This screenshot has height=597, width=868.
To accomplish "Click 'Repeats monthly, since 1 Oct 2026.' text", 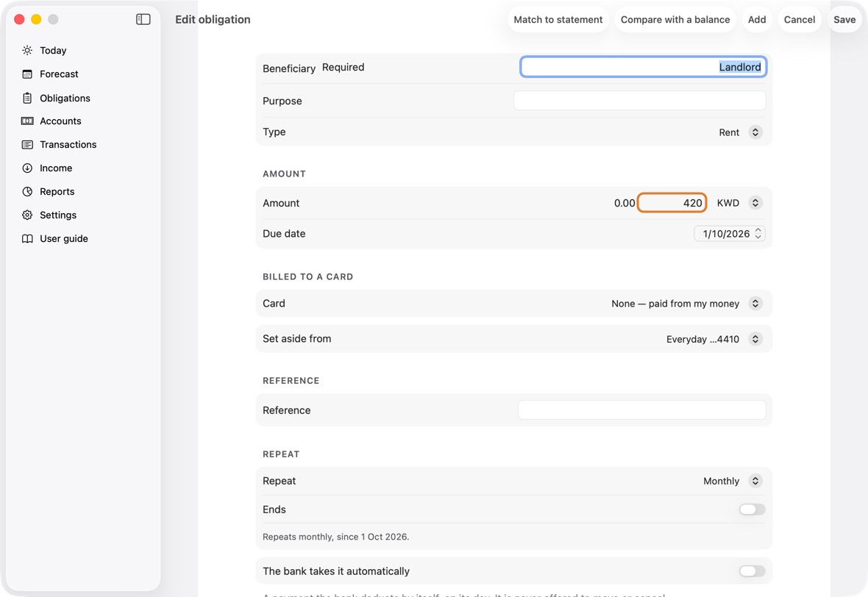I will pos(335,537).
